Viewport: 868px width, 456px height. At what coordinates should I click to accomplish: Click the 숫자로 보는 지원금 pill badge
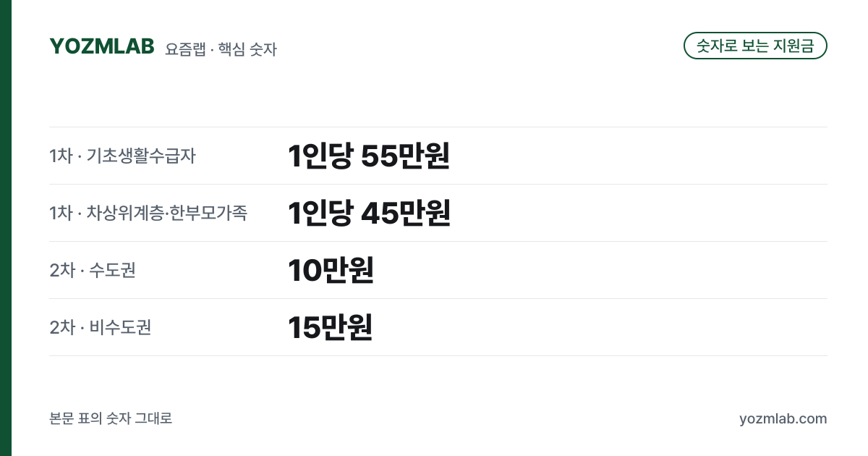tap(755, 46)
